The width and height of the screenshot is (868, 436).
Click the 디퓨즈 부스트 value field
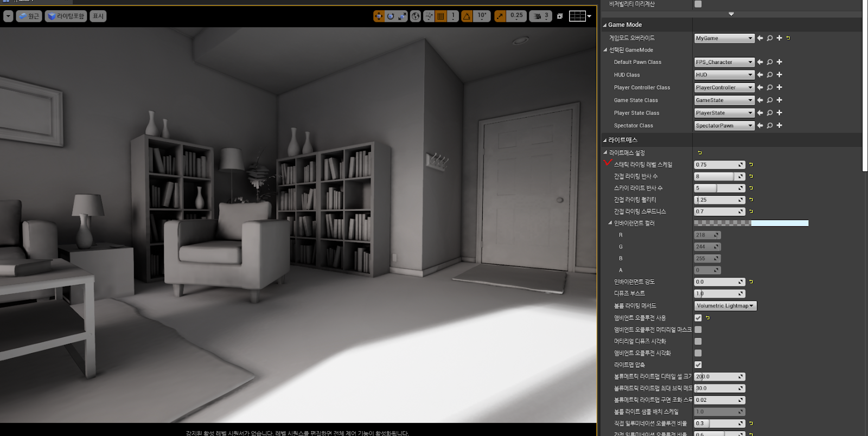point(720,293)
